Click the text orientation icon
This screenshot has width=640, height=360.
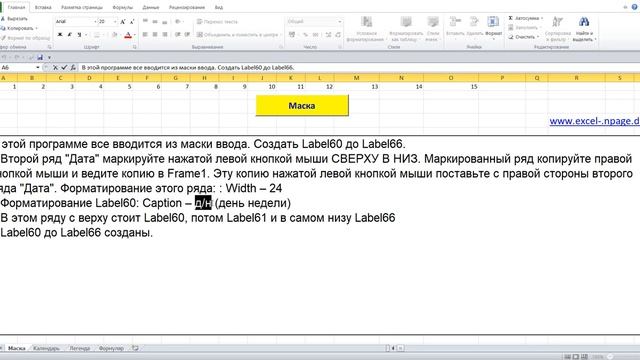(x=178, y=22)
